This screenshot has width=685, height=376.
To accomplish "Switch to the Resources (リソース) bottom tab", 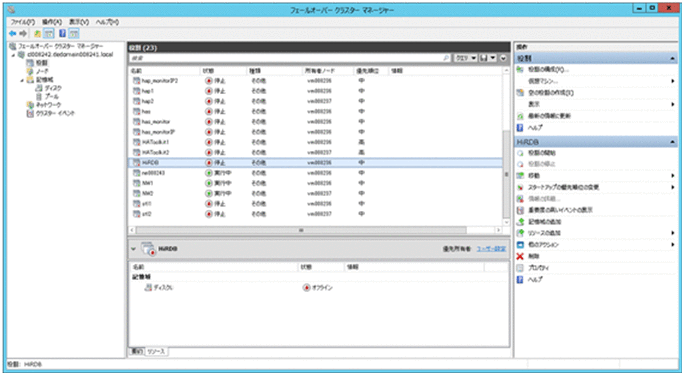I will (156, 352).
